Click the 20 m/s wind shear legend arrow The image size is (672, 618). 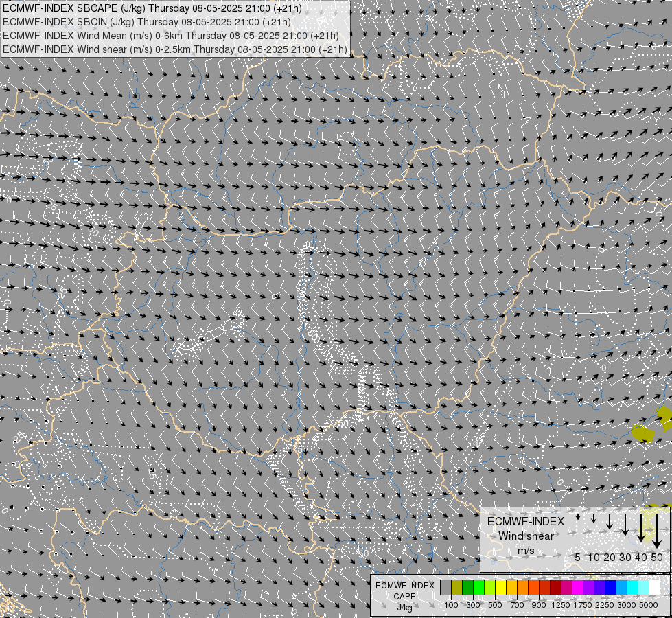pyautogui.click(x=610, y=522)
